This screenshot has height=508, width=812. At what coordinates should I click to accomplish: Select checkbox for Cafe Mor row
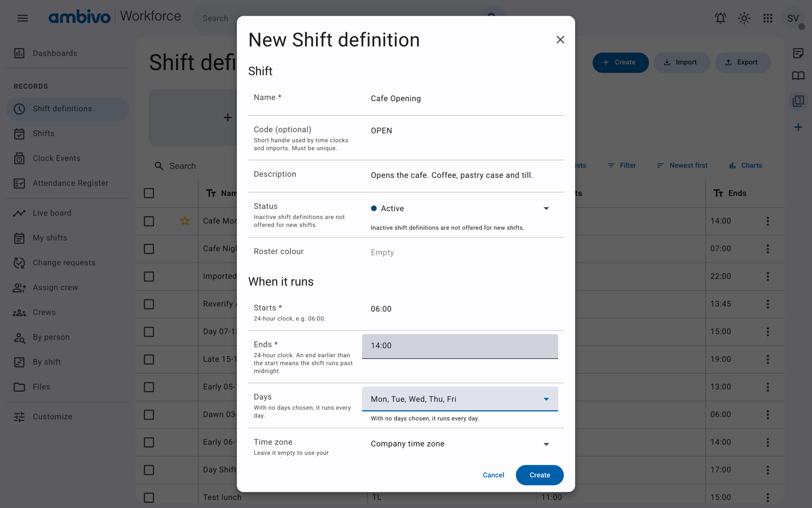pyautogui.click(x=149, y=221)
